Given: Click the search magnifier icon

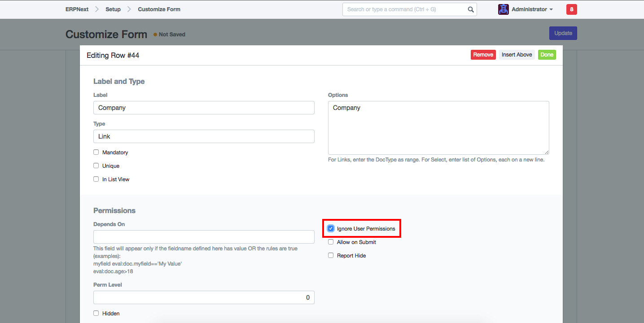Looking at the screenshot, I should [471, 9].
